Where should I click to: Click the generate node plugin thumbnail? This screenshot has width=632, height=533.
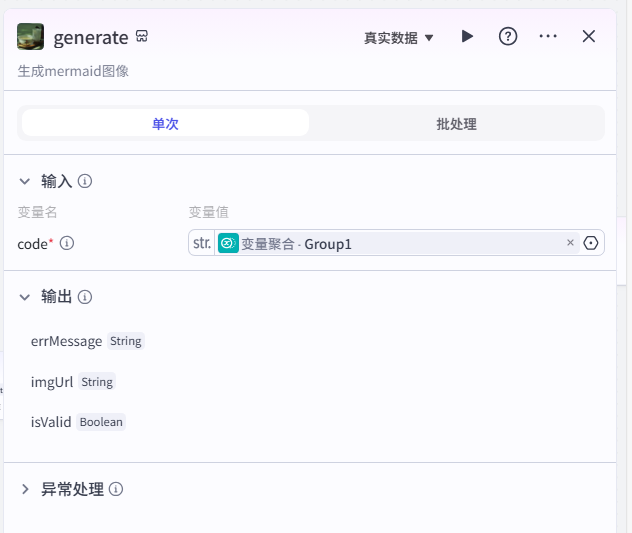click(x=31, y=37)
